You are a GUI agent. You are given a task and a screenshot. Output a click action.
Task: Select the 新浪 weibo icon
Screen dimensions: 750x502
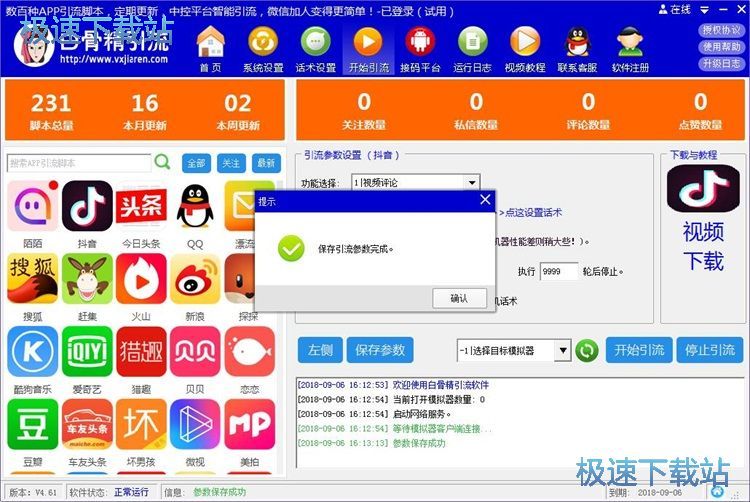pos(195,279)
